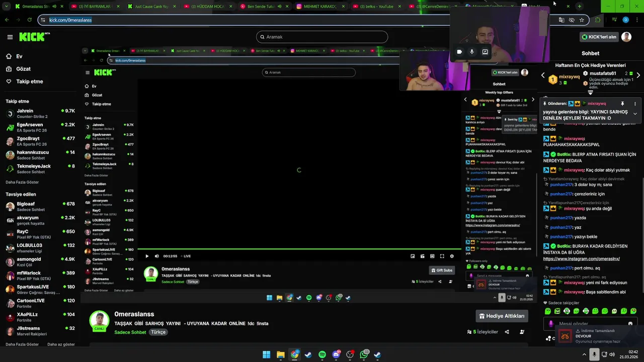The height and width of the screenshot is (362, 644).
Task: Unpin the pinned chat message pin icon
Action: [622, 104]
